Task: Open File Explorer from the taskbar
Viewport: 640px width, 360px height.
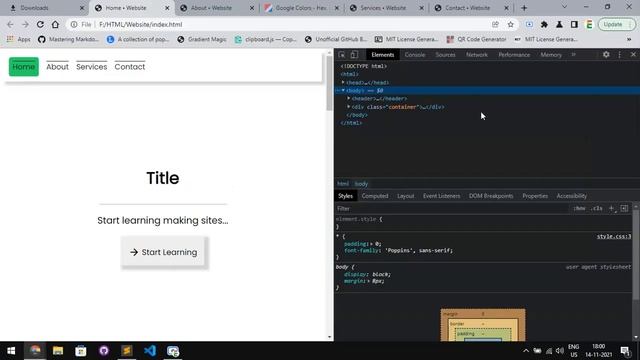Action: (58, 351)
